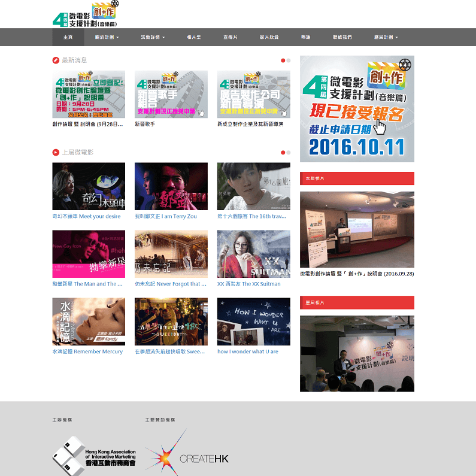
Task: Click the how I wonder what U are link
Action: 248,351
